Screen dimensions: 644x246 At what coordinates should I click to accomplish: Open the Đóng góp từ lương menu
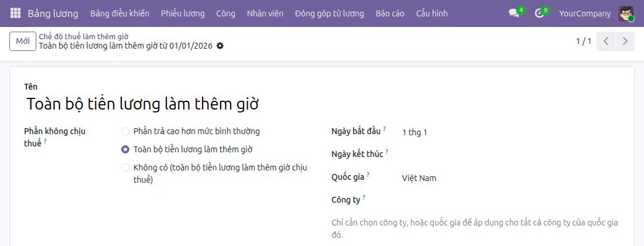tap(330, 13)
